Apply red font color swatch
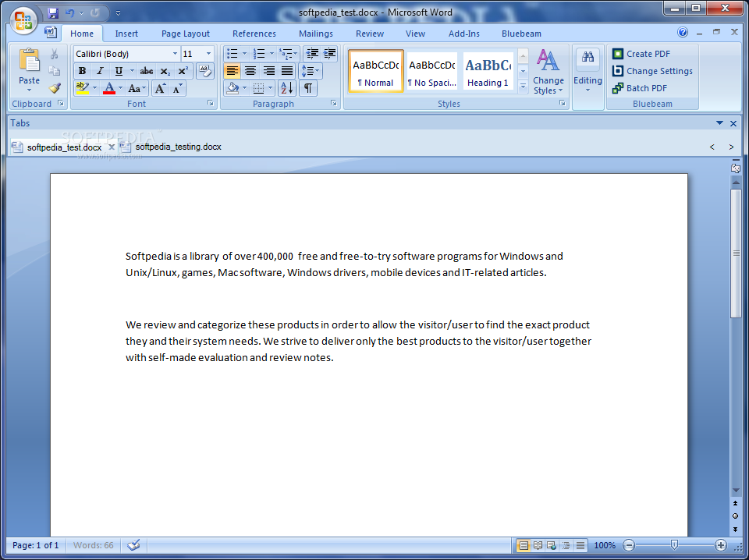This screenshot has width=749, height=560. [x=109, y=88]
